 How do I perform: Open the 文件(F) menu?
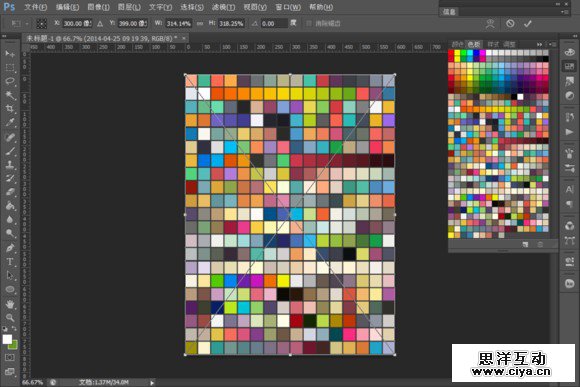(x=36, y=7)
